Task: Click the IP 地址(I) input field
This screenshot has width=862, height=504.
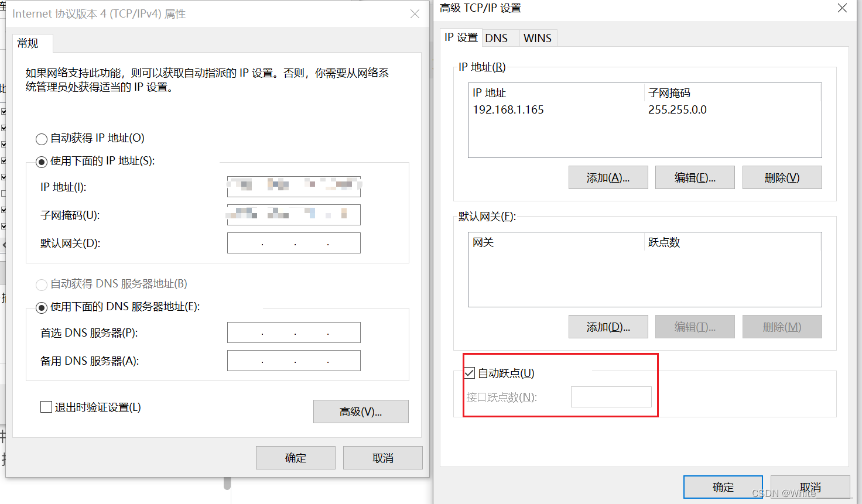Action: (x=293, y=187)
